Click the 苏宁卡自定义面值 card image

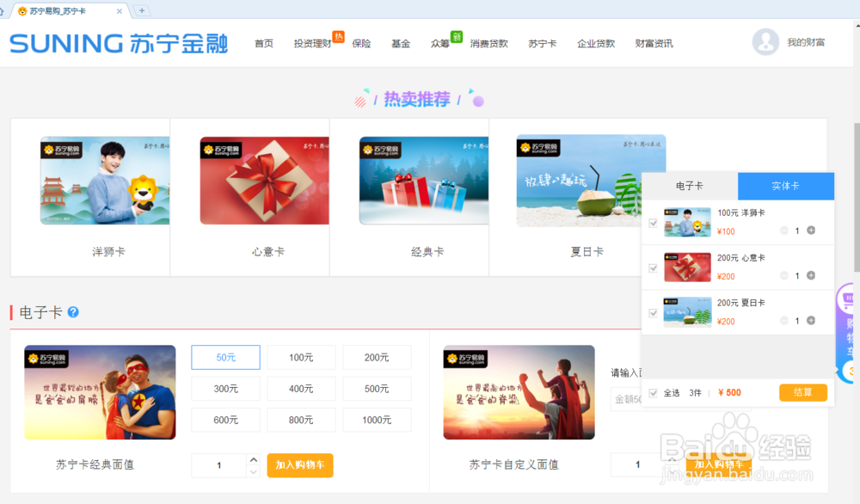(519, 392)
